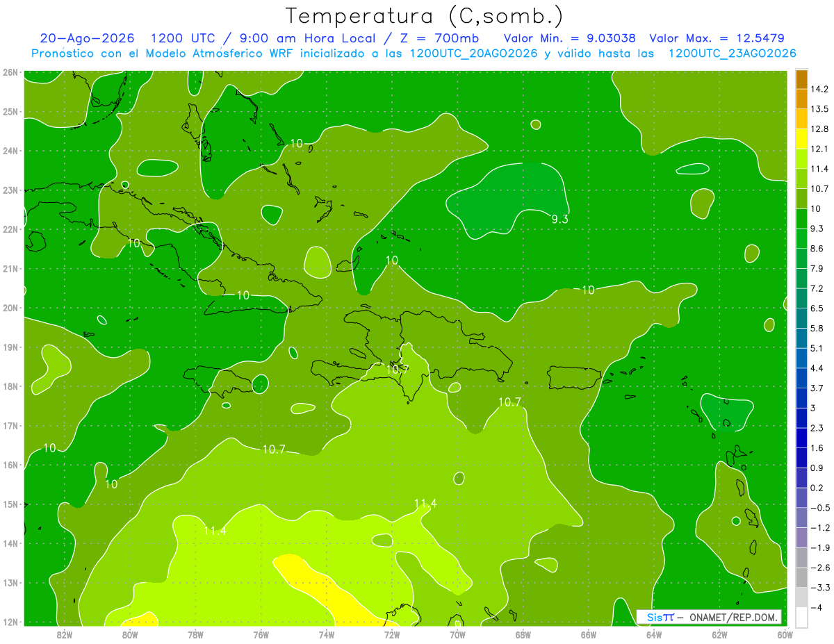Image resolution: width=834 pixels, height=644 pixels.
Task: Click the dark blue 0.9–1.6 color scale band
Action: [801, 457]
